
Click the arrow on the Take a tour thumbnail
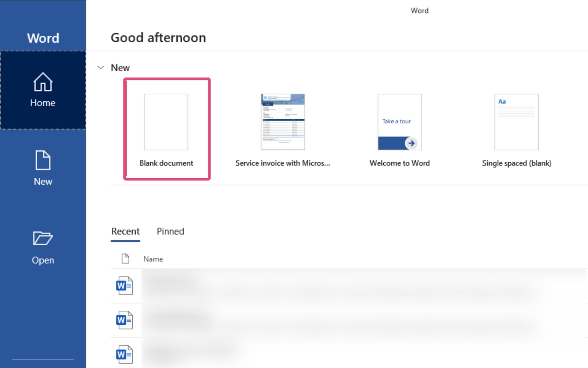click(411, 143)
